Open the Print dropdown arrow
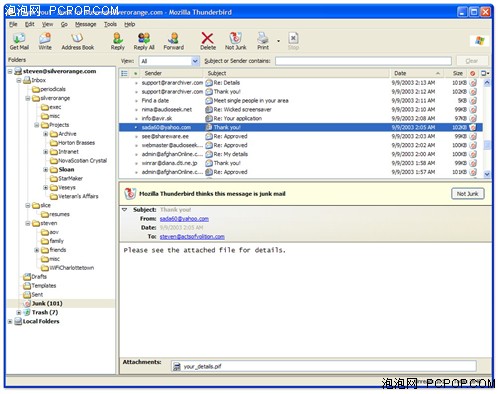The image size is (500, 394). [x=278, y=41]
